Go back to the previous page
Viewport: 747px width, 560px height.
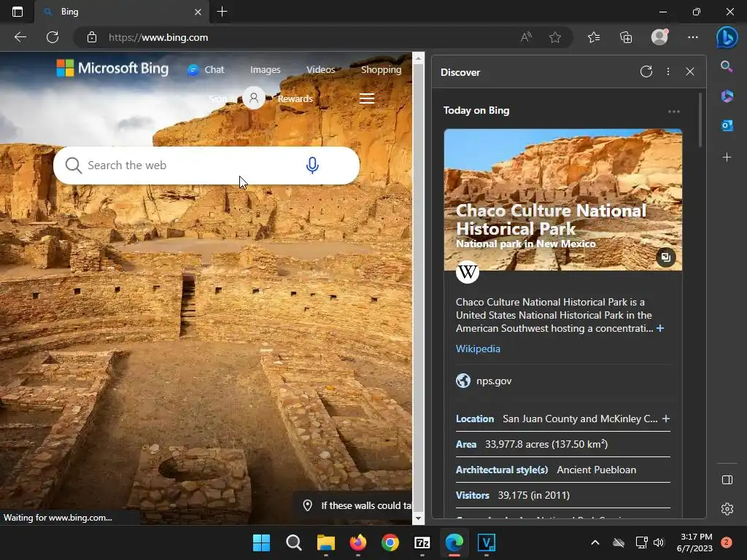click(20, 37)
